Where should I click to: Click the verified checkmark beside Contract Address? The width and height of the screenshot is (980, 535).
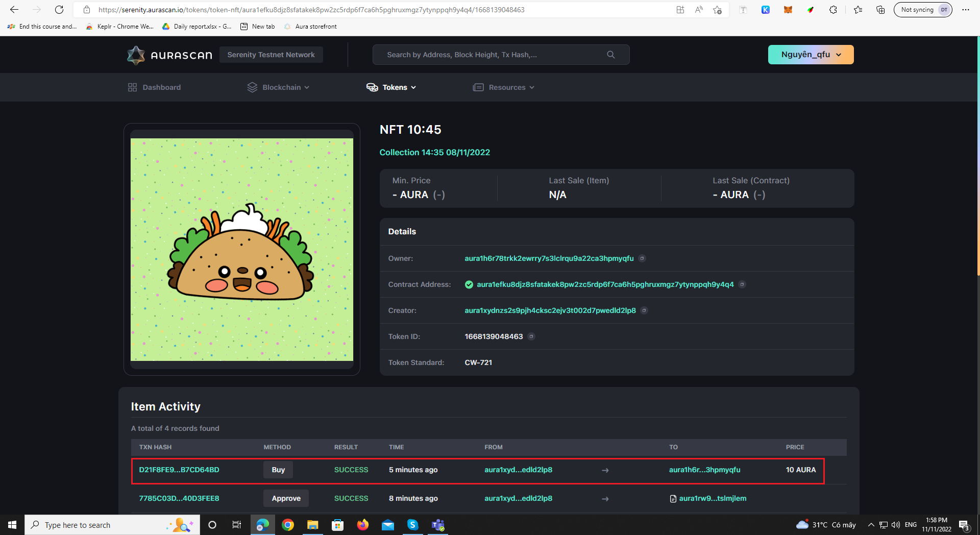click(469, 284)
